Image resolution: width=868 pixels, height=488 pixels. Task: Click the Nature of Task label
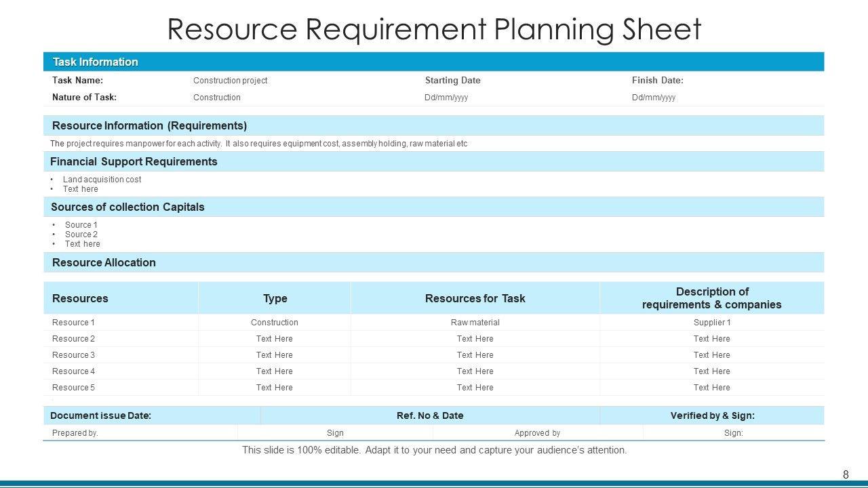click(x=84, y=98)
